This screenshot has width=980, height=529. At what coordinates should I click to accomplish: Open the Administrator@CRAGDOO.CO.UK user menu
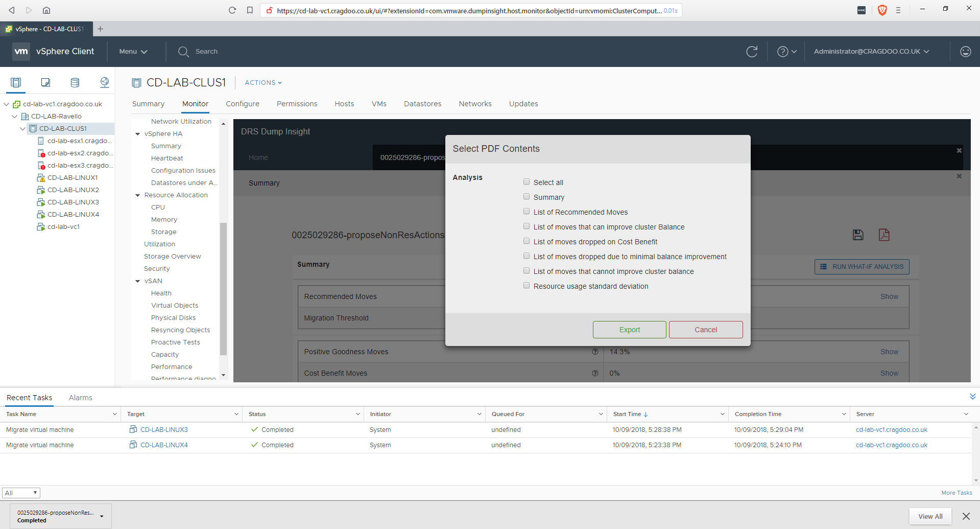tap(871, 52)
